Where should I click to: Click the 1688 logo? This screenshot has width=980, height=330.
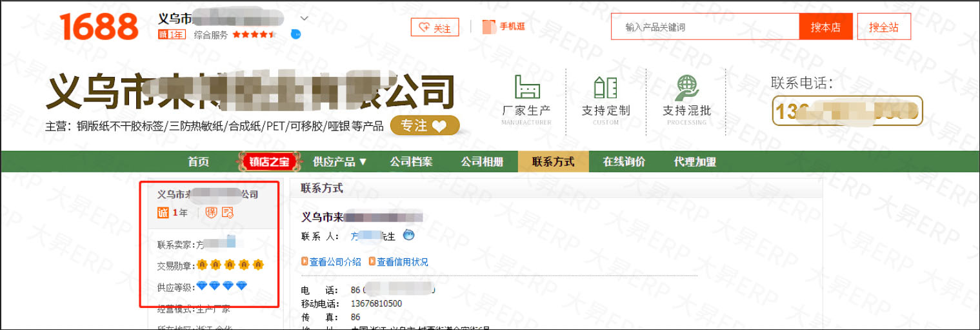point(99,26)
